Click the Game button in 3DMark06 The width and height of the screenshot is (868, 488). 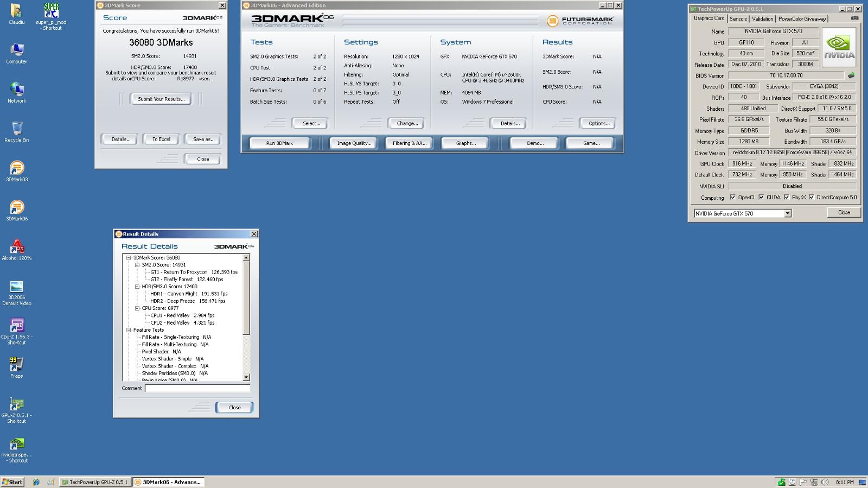tap(591, 143)
